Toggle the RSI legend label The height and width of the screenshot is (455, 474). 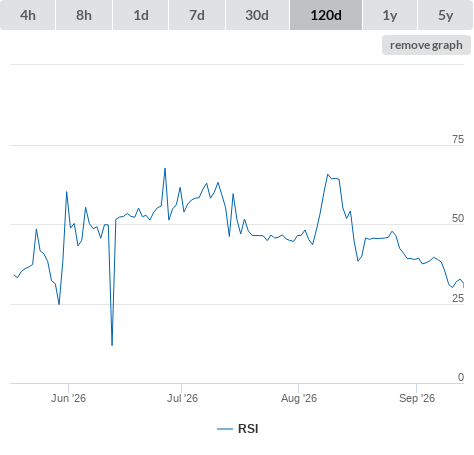(x=248, y=429)
